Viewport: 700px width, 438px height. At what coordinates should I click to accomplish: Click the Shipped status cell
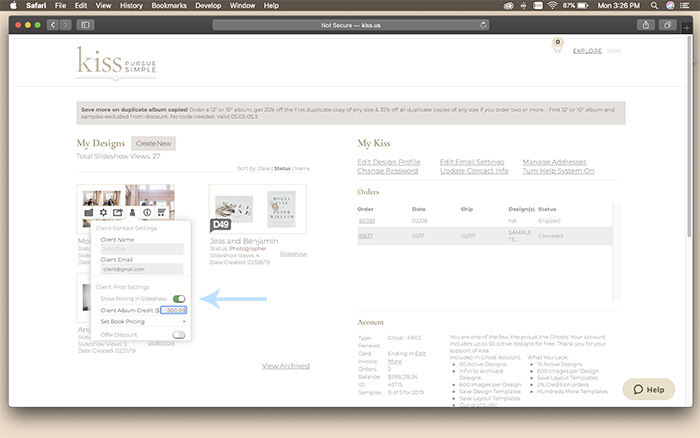tap(549, 221)
